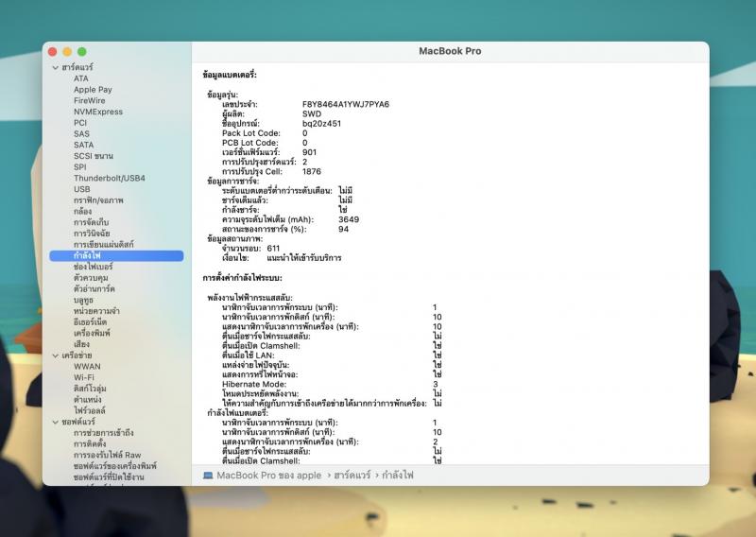Click the battery serial number F8Y8464A1YWJ7PYA6
The image size is (756, 537).
[x=345, y=104]
